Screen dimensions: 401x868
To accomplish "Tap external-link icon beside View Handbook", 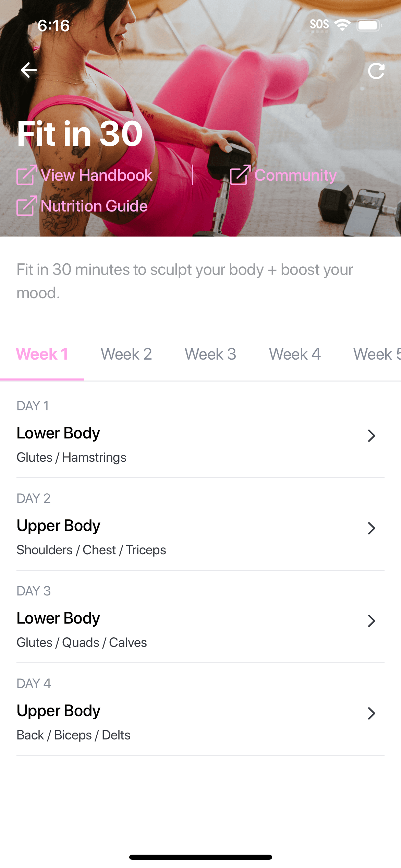I will 27,175.
